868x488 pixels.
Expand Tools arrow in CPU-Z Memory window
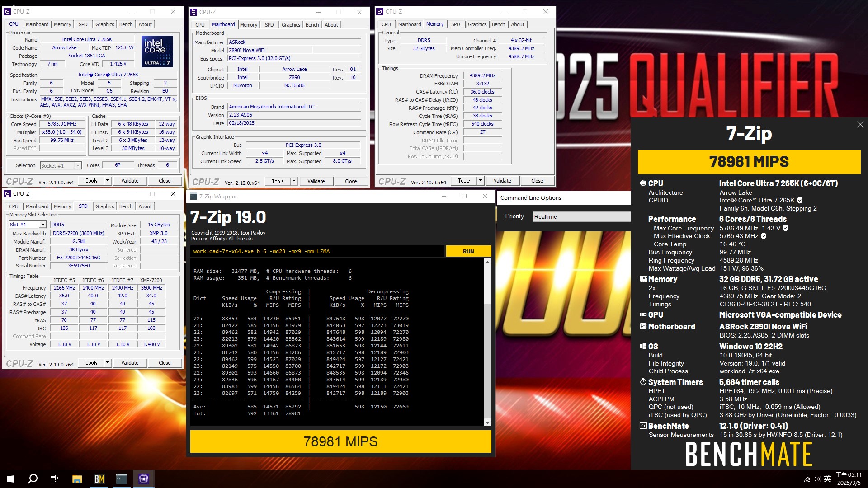pyautogui.click(x=480, y=181)
